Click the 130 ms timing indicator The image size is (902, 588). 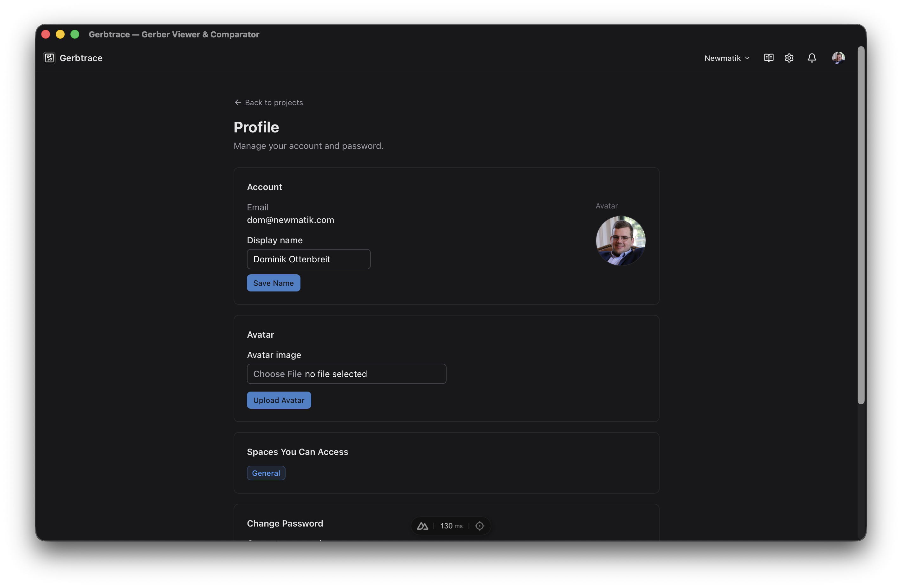[x=451, y=526]
